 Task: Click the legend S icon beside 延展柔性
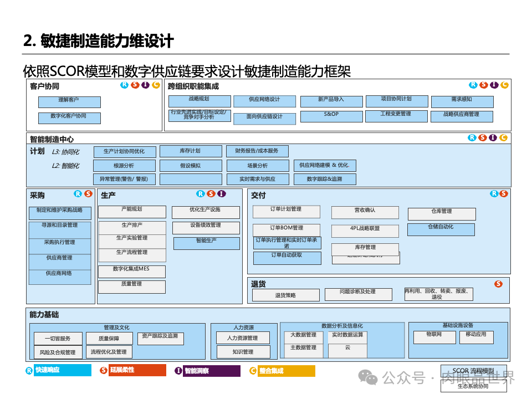(x=104, y=370)
